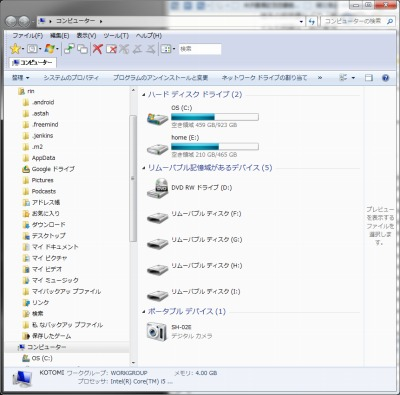The height and width of the screenshot is (395, 400).
Task: Click the Windows flag toolbar icon
Action: [49, 49]
